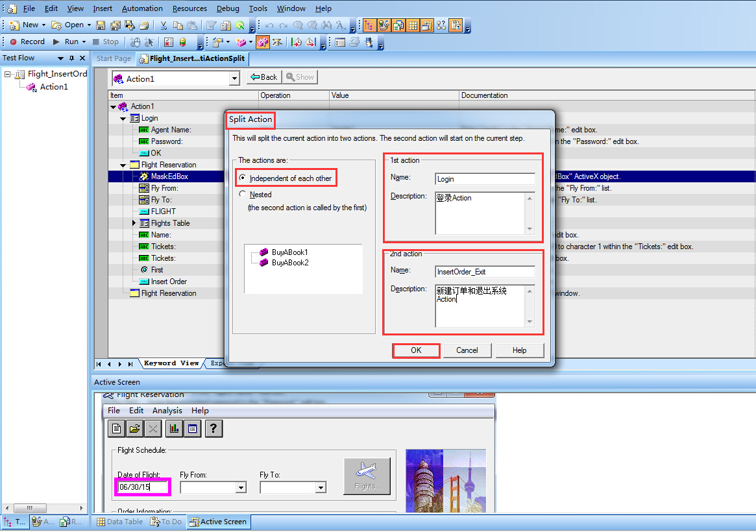Click the Results checklist icon with red X
The height and width of the screenshot is (532, 756).
(x=168, y=42)
